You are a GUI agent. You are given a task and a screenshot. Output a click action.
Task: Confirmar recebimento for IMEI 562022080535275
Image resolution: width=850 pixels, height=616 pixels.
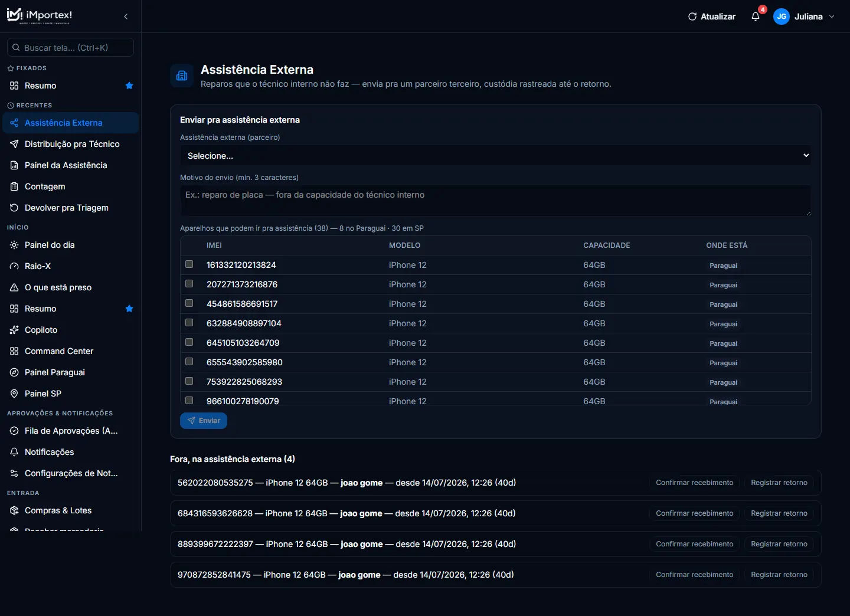click(x=695, y=483)
